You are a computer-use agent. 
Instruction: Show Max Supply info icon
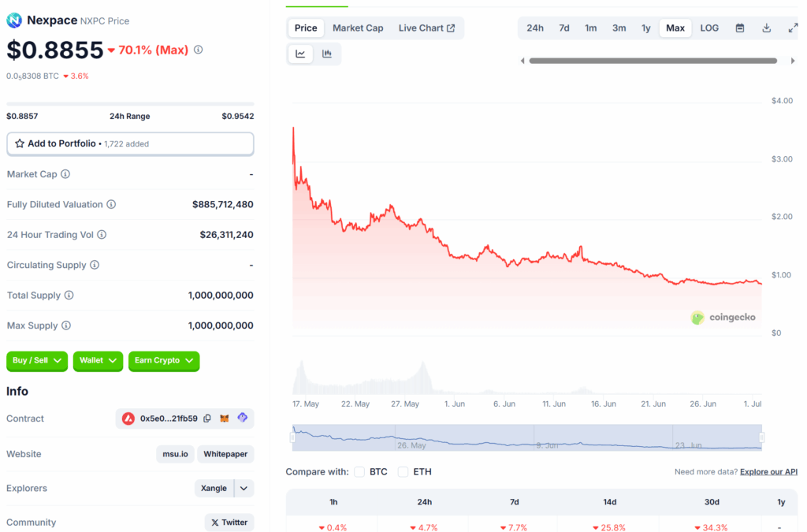(66, 326)
